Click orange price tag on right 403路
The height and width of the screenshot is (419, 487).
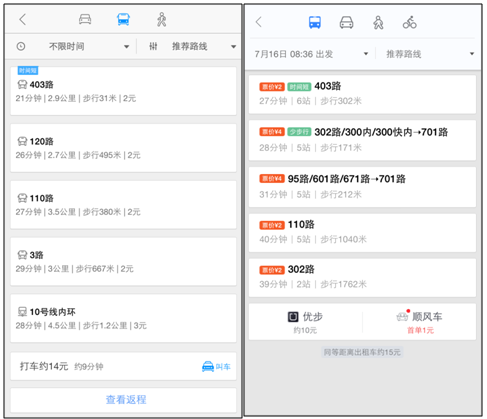(272, 87)
